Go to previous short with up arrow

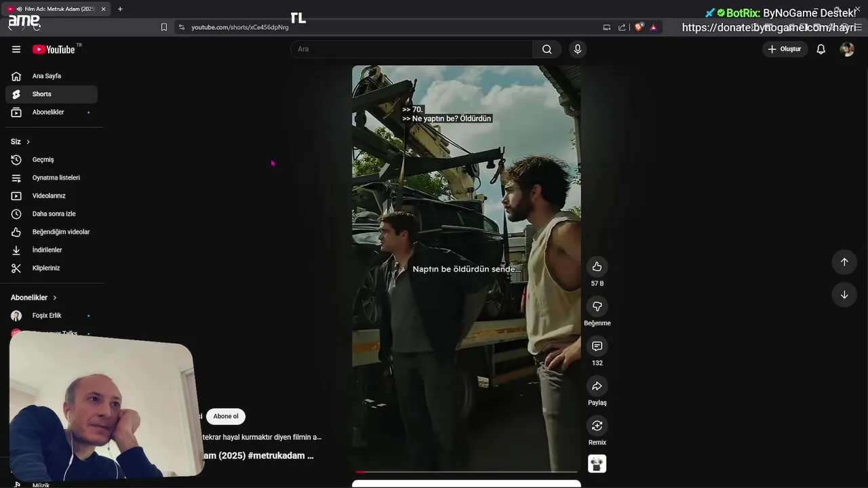pyautogui.click(x=844, y=262)
